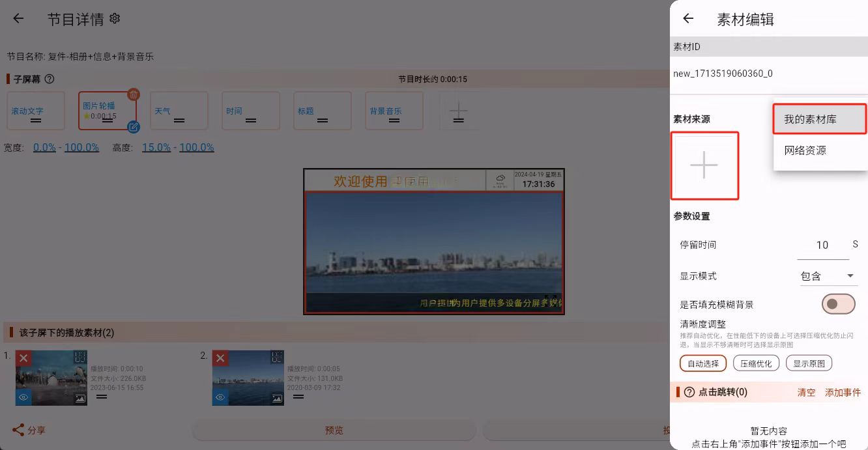Select the 显示原图 clarity option
868x450 pixels.
809,363
